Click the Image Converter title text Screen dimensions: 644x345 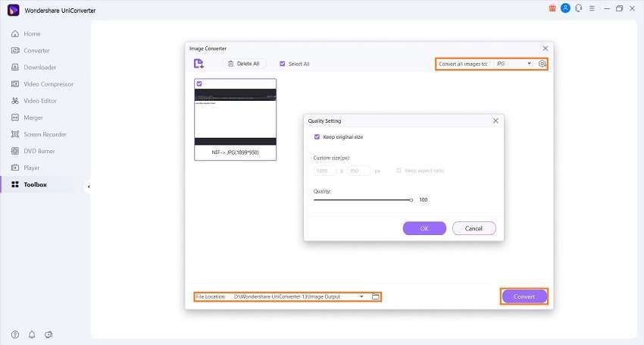click(x=208, y=49)
